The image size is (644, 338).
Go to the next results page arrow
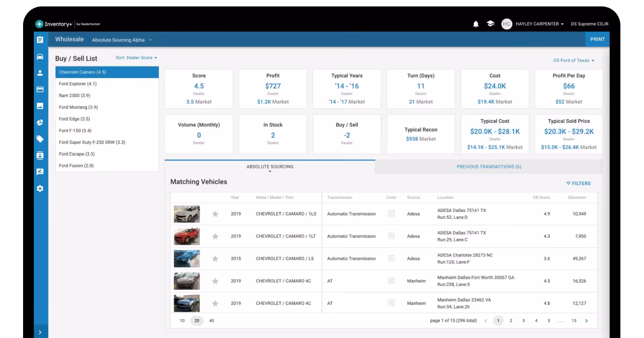click(x=587, y=321)
